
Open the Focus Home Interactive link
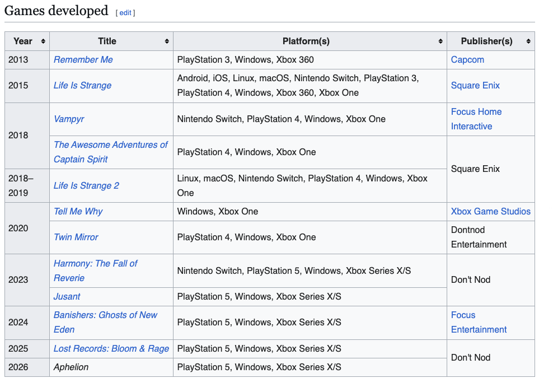point(476,112)
